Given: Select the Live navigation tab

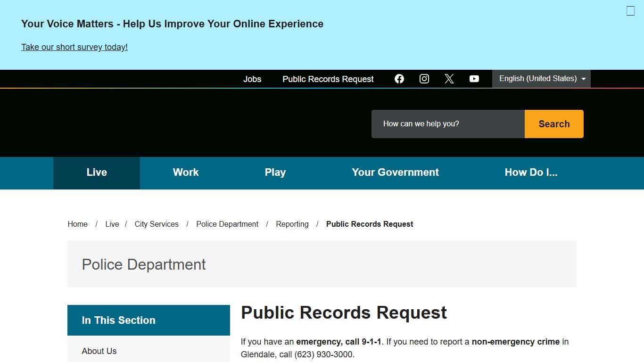Looking at the screenshot, I should [x=96, y=173].
